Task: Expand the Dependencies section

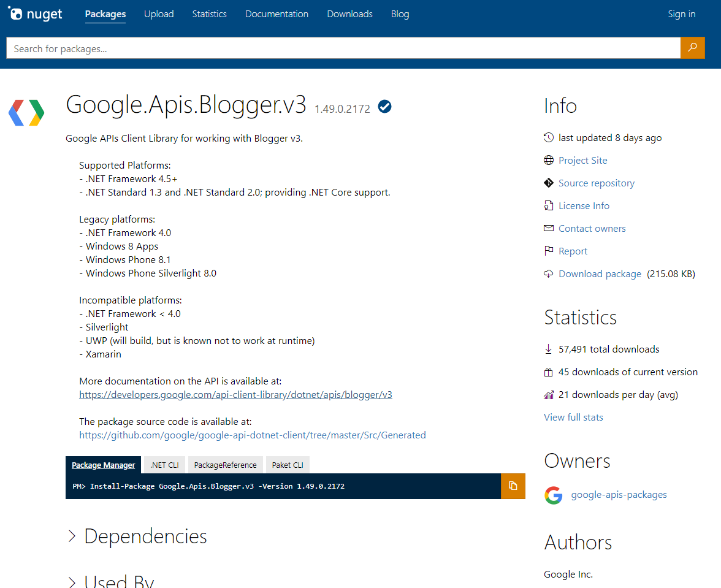Action: pyautogui.click(x=137, y=536)
